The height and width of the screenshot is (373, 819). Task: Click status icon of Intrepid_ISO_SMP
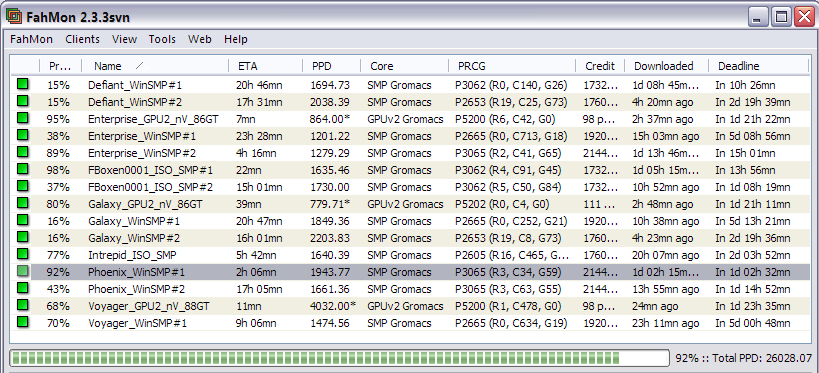click(22, 254)
